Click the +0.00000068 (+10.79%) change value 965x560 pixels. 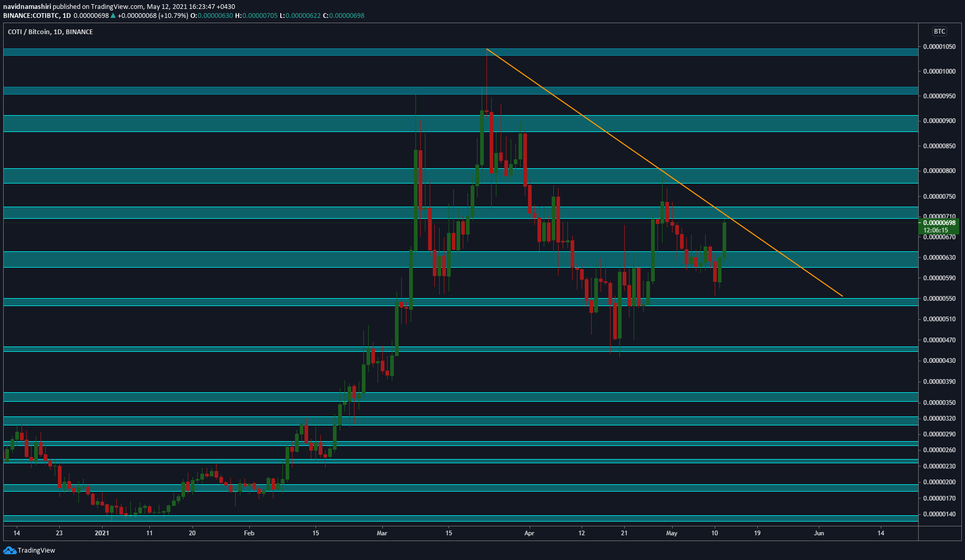pyautogui.click(x=153, y=15)
